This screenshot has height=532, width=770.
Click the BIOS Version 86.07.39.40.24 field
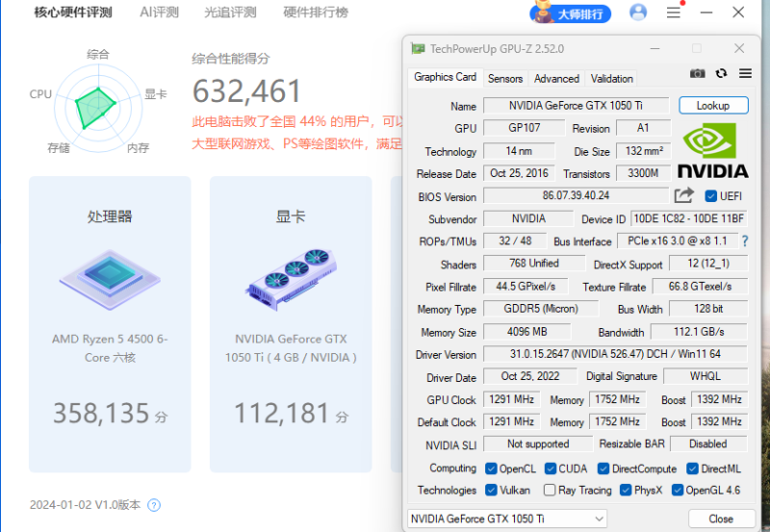[x=576, y=195]
